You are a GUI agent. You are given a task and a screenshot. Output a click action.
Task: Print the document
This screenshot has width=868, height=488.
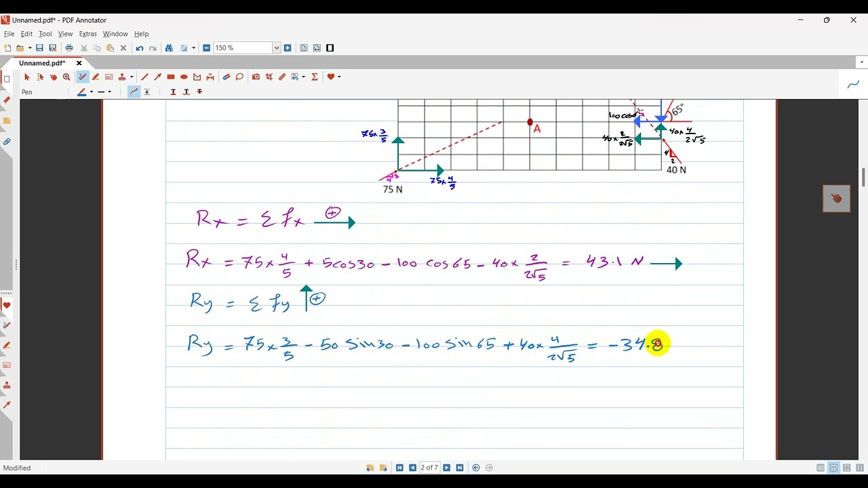[69, 48]
